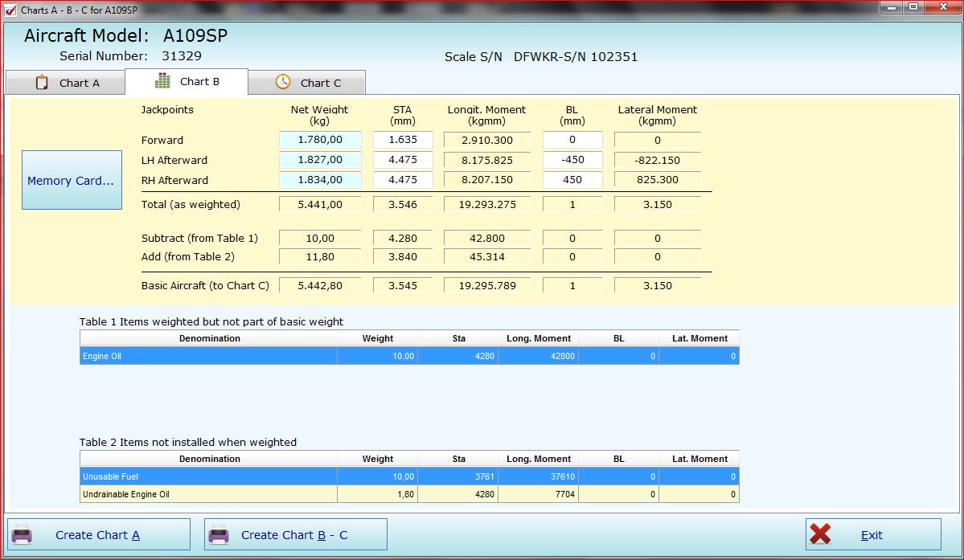Image resolution: width=964 pixels, height=560 pixels.
Task: Select the RH Afterward STA field
Action: point(403,180)
